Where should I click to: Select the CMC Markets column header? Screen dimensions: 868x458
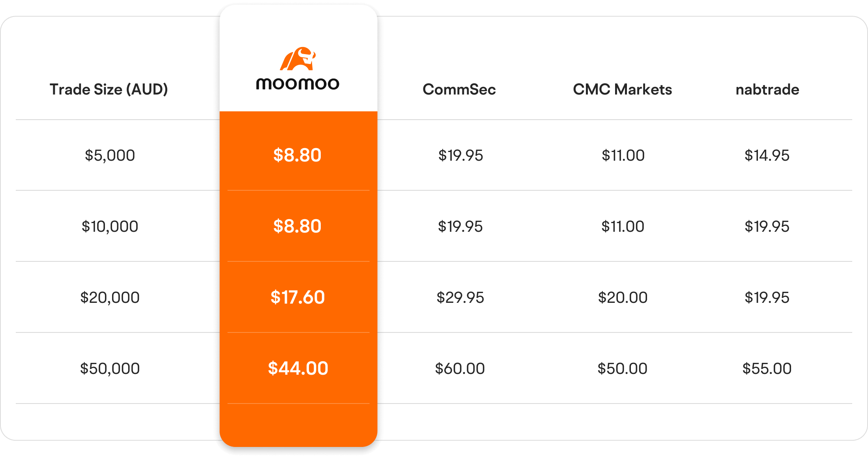tap(623, 90)
